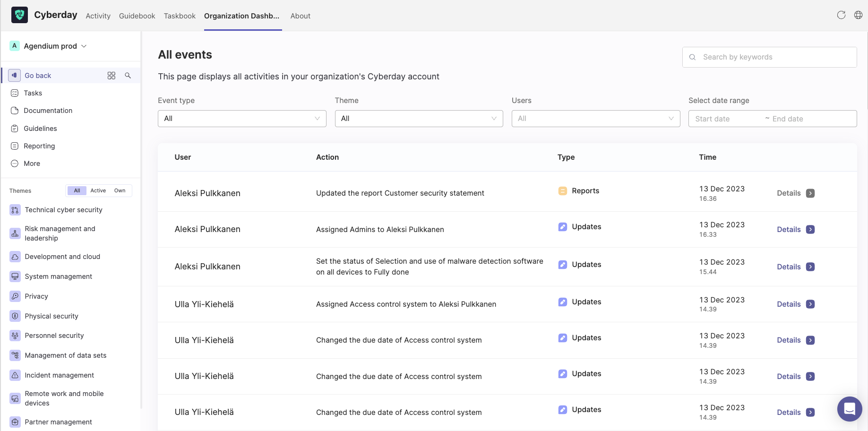Click the Type column header
The height and width of the screenshot is (431, 868).
[x=566, y=157]
